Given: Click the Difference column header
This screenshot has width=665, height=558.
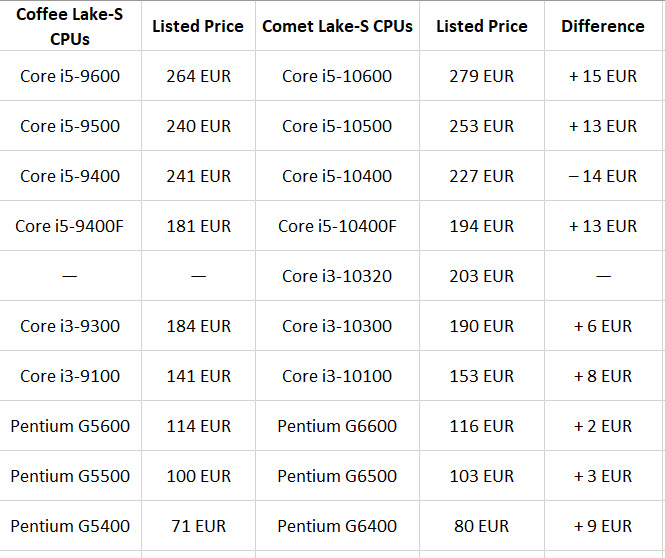Looking at the screenshot, I should [x=603, y=26].
